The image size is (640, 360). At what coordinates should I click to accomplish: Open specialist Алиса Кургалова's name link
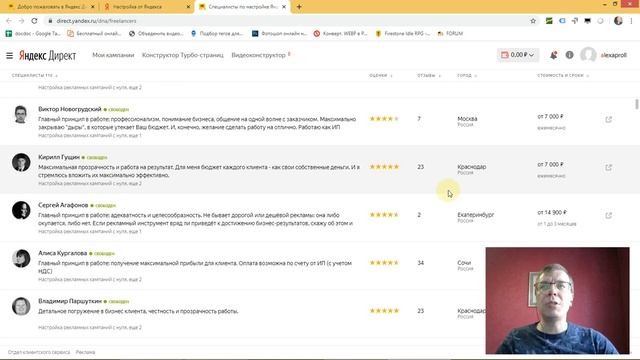pyautogui.click(x=62, y=253)
